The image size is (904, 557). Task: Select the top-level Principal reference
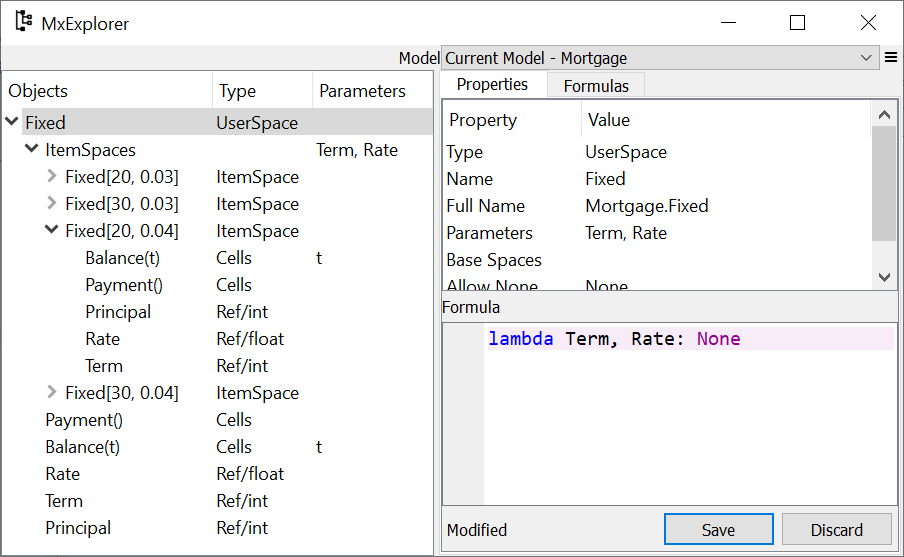pos(78,528)
